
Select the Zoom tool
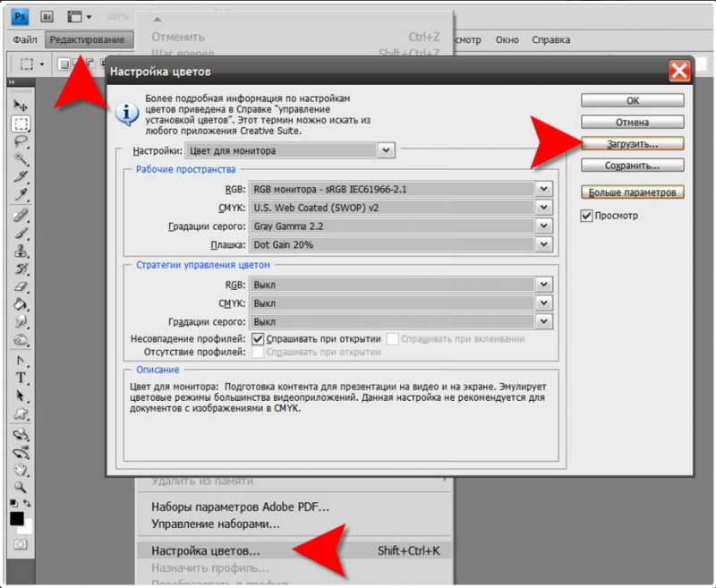click(x=20, y=487)
